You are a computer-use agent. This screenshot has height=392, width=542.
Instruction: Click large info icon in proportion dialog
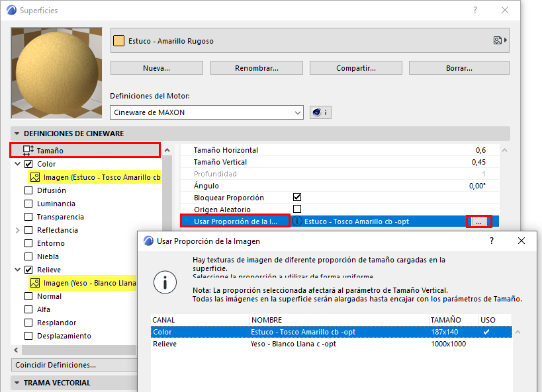(165, 282)
